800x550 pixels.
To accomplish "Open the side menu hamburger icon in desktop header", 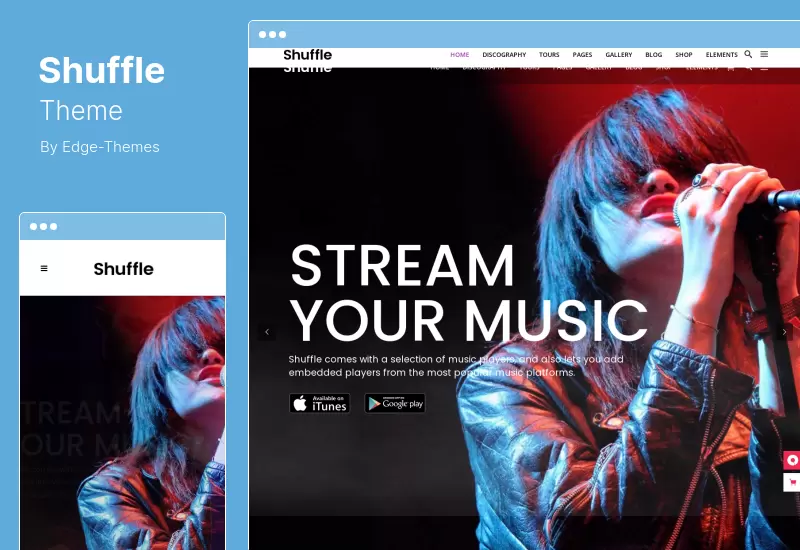I will [x=764, y=54].
